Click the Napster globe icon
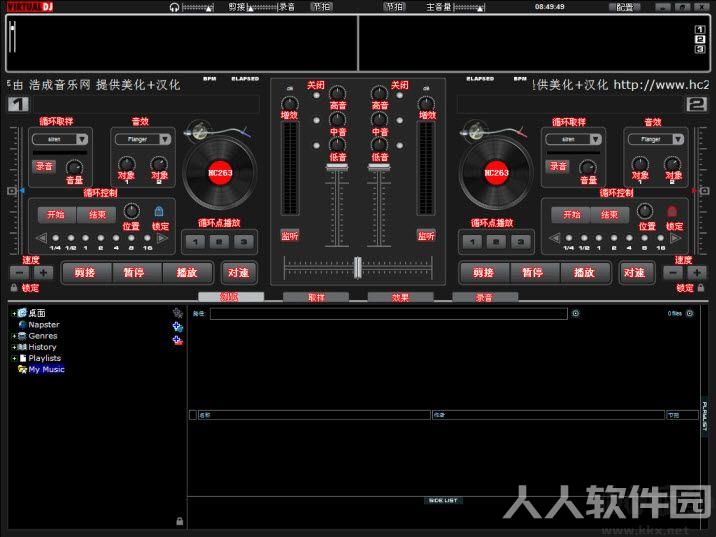Screen dimensions: 716x537 (22, 325)
